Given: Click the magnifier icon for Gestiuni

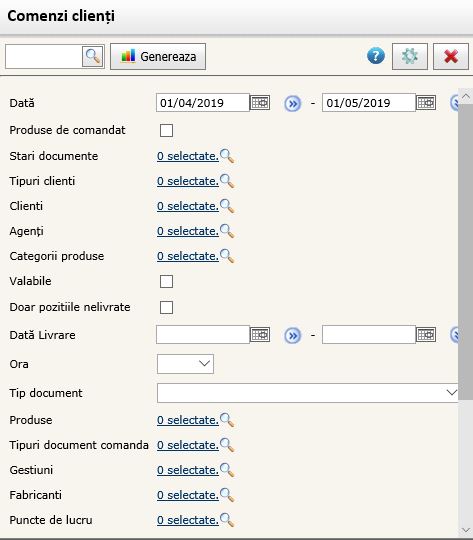Looking at the screenshot, I should pyautogui.click(x=227, y=470).
